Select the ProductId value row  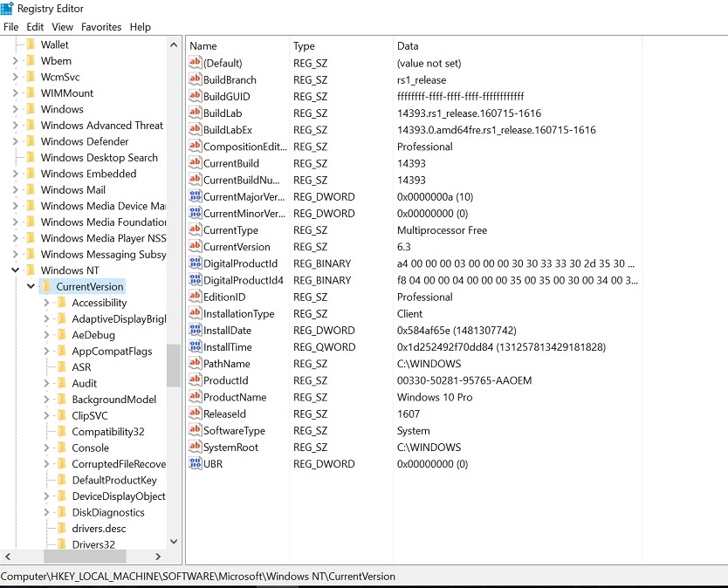pyautogui.click(x=225, y=380)
